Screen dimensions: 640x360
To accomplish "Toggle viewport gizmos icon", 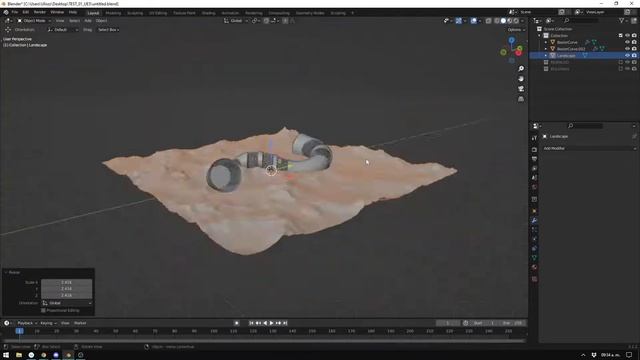I will coord(459,20).
